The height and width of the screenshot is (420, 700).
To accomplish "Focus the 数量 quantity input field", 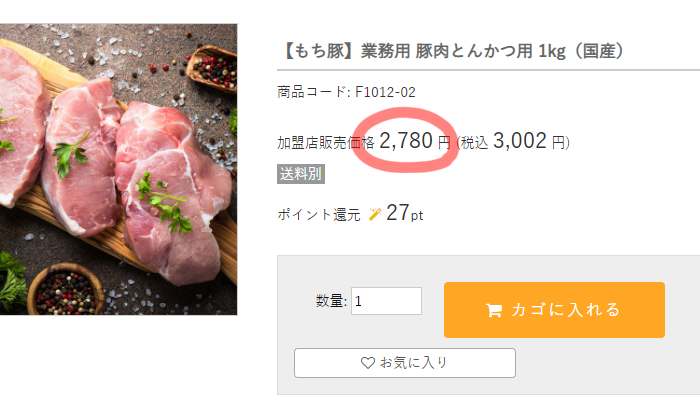I will click(386, 301).
